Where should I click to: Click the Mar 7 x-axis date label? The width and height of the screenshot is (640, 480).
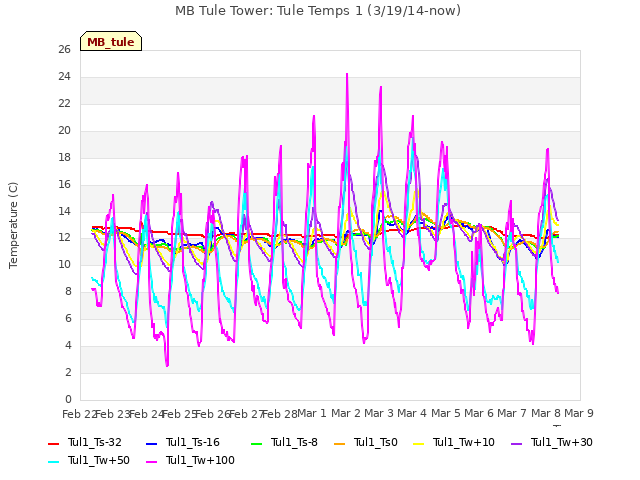coord(512,413)
